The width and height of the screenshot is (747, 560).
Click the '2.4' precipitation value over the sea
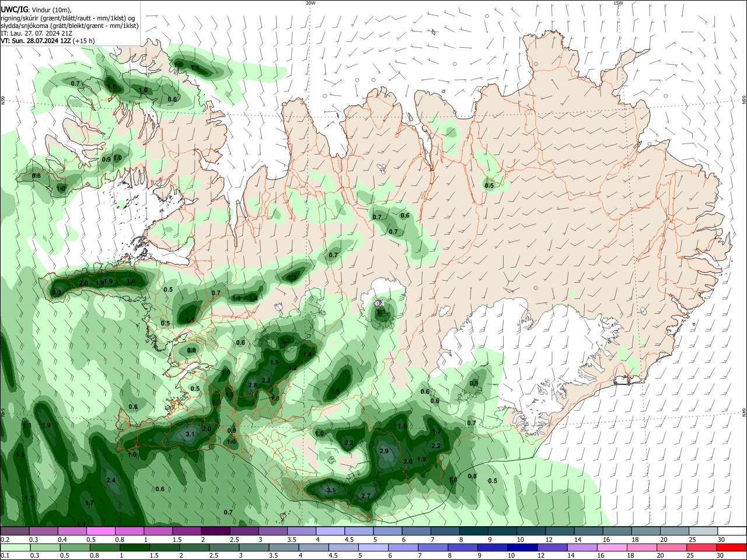click(111, 480)
